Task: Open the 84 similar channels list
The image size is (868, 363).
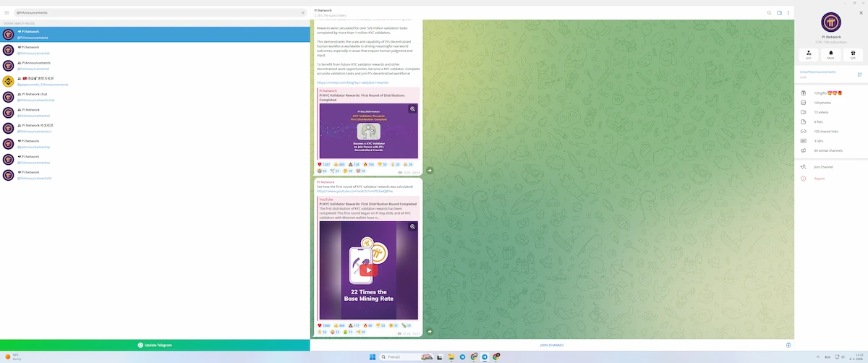Action: click(831, 150)
